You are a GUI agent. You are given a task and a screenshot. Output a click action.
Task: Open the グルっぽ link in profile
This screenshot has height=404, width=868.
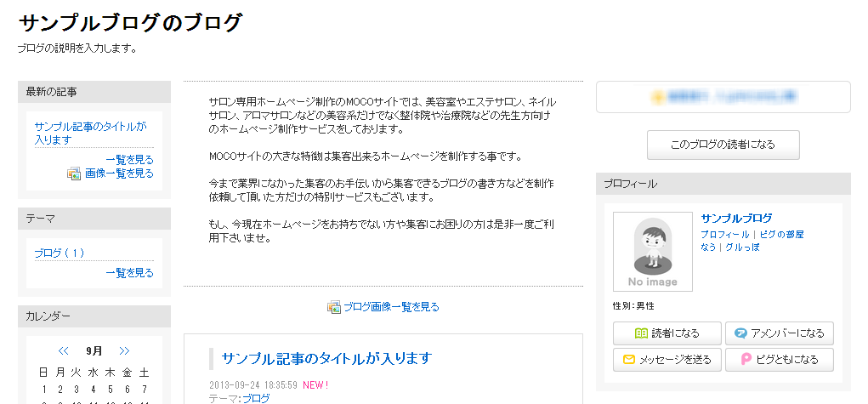(x=742, y=248)
